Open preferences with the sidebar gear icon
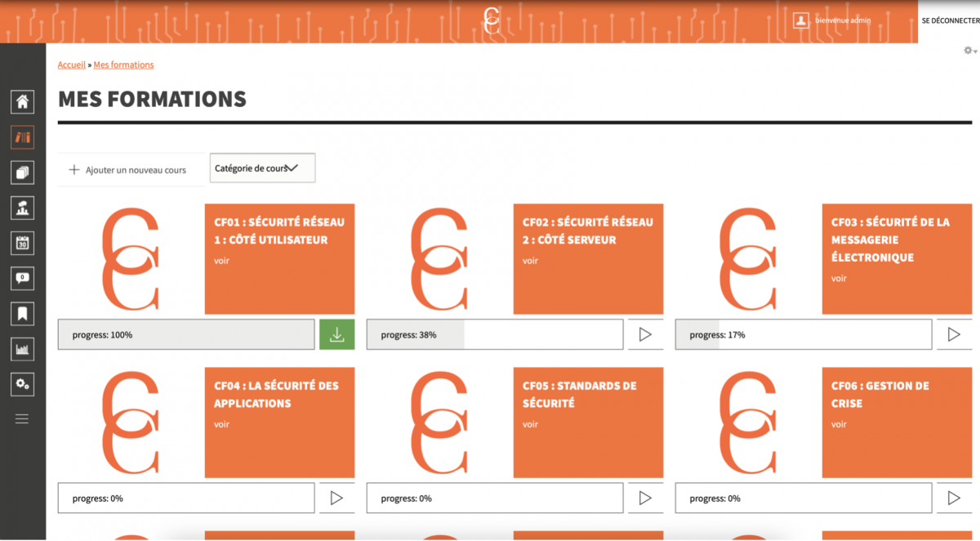 (22, 384)
